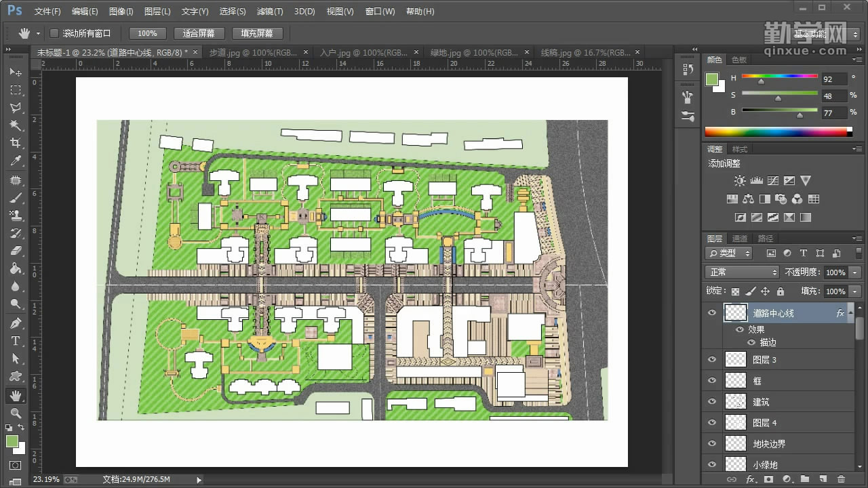Collapse effects list on 道路中心线 layer
Screen dimensions: 868x488
pos(850,313)
